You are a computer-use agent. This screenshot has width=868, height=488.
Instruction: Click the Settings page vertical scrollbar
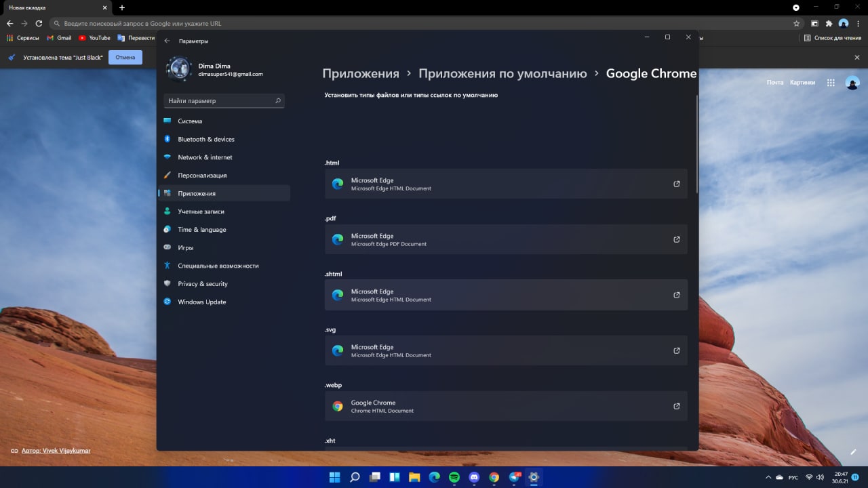(696, 146)
